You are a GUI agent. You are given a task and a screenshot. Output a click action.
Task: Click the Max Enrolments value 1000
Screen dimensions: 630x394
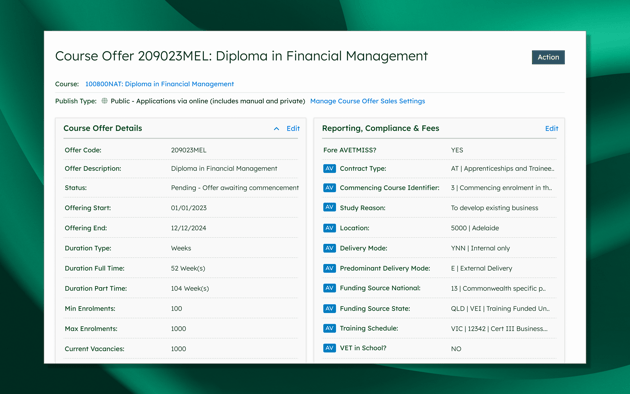[178, 329]
